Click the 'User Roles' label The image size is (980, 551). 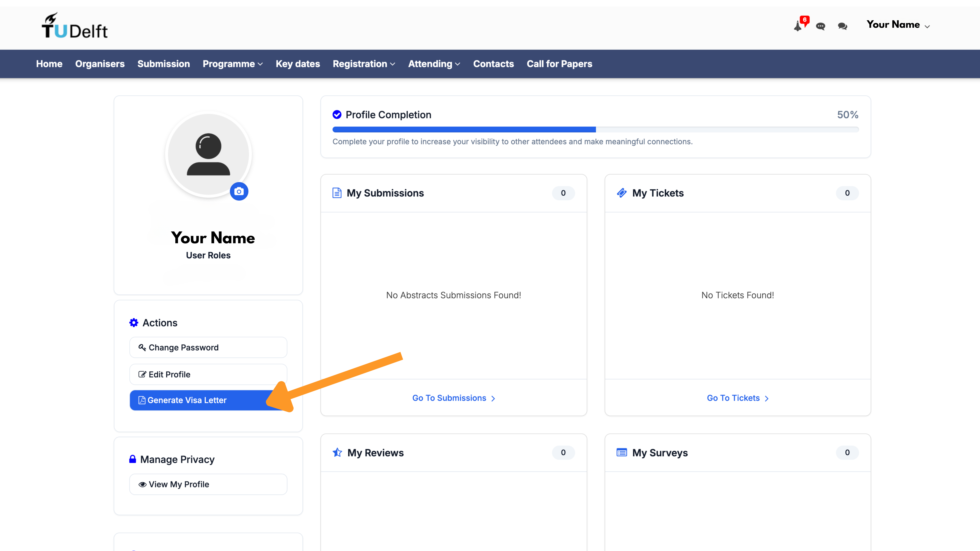tap(208, 255)
